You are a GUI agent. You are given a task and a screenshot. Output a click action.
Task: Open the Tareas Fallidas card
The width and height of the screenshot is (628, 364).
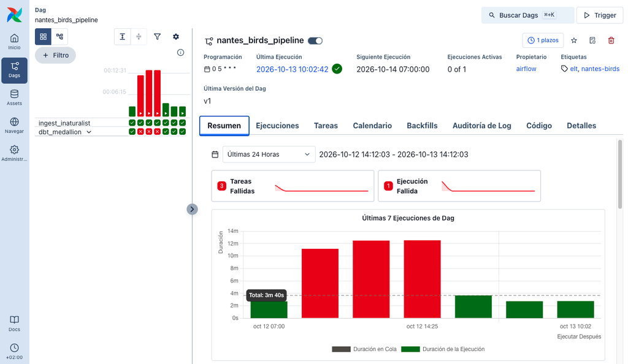[x=293, y=186]
